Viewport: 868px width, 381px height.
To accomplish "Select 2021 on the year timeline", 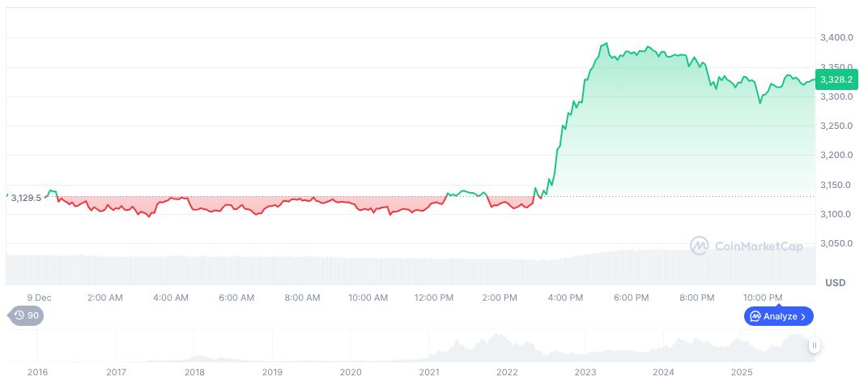I will (x=429, y=372).
